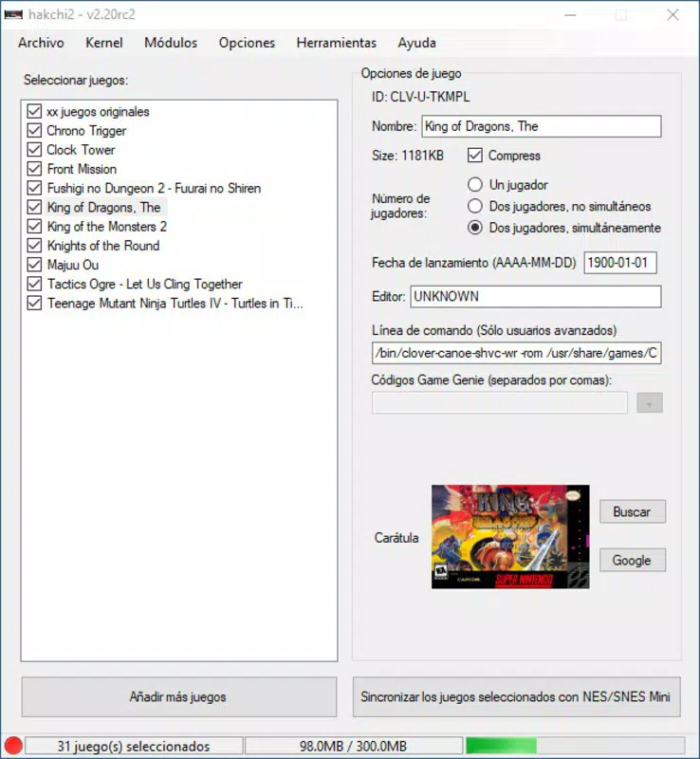Open the Herramientas menu
The height and width of the screenshot is (759, 700).
click(337, 43)
